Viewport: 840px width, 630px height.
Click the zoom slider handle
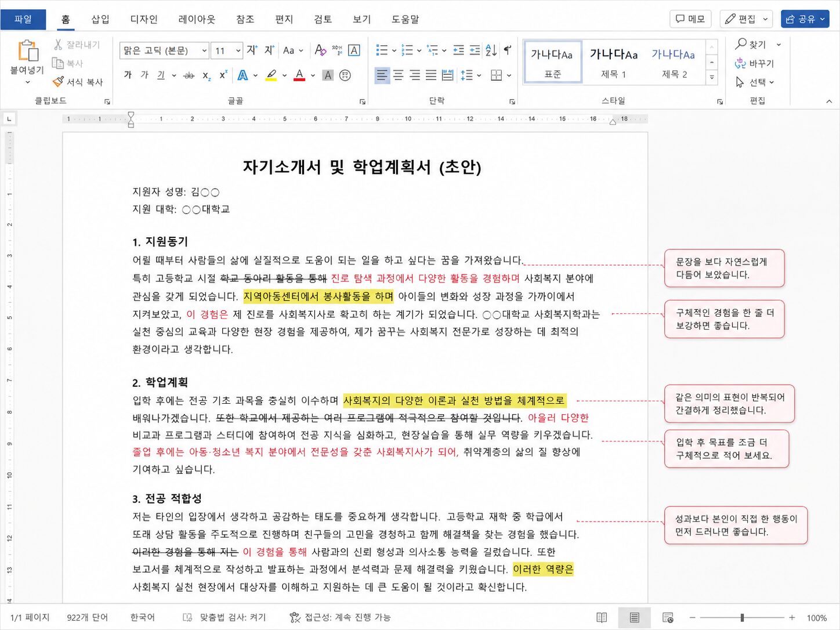pos(742,618)
